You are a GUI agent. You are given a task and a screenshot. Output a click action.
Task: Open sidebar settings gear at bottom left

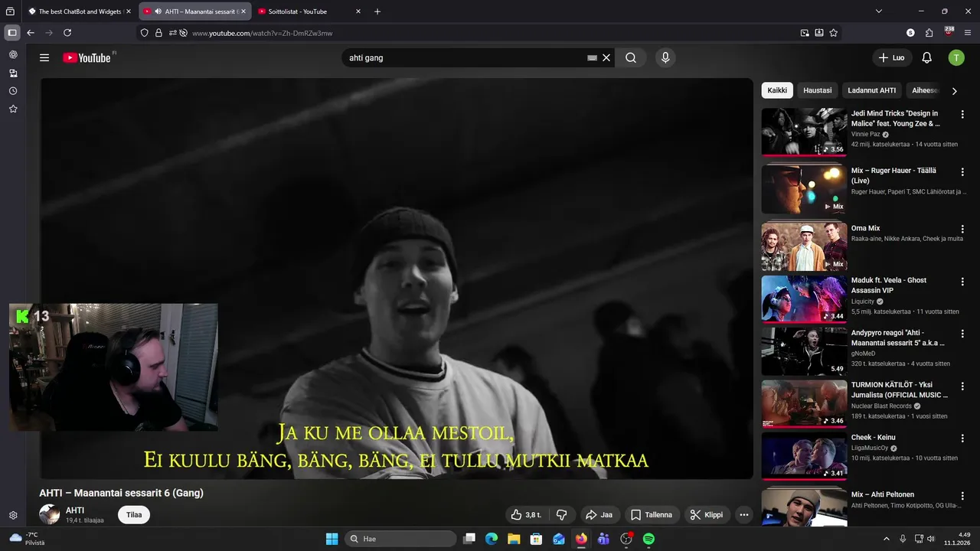pyautogui.click(x=13, y=516)
